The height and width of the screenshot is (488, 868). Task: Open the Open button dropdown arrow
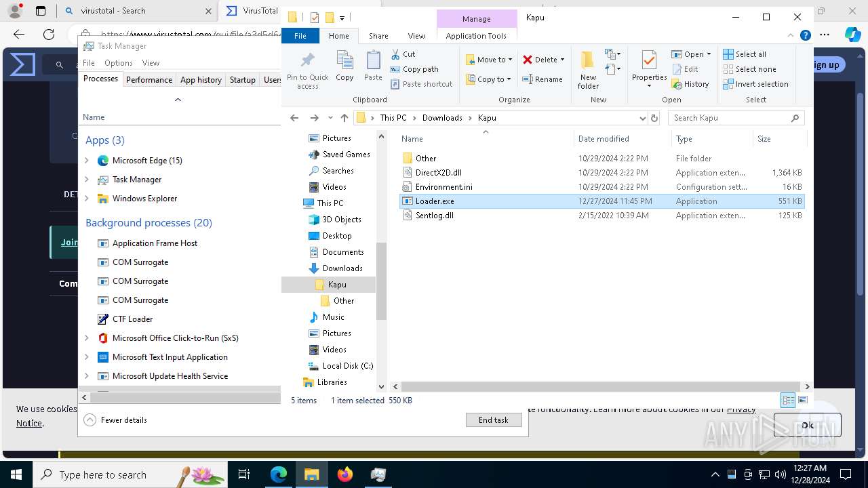(709, 54)
